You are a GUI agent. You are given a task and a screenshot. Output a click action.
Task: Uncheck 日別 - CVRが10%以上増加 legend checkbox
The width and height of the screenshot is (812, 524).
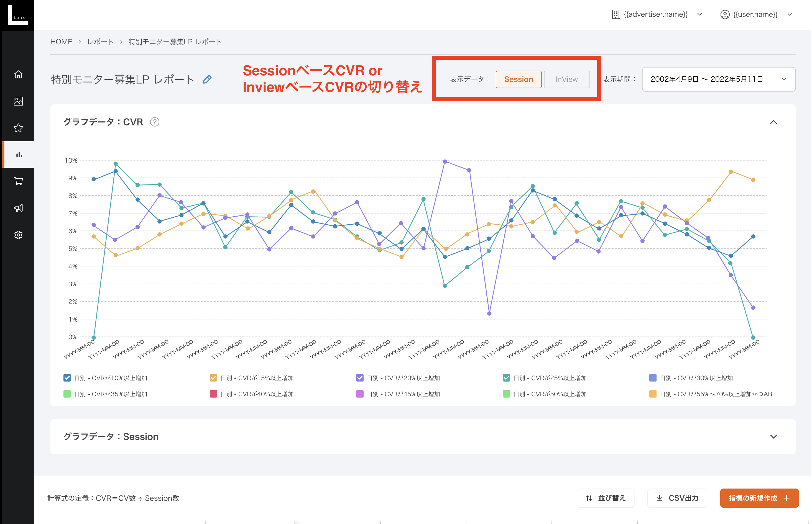[67, 378]
